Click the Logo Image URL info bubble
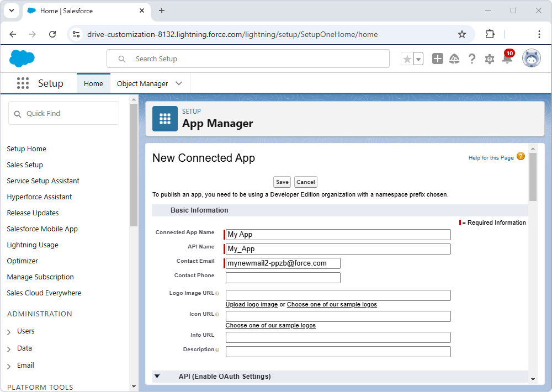The height and width of the screenshot is (392, 552). 217,293
